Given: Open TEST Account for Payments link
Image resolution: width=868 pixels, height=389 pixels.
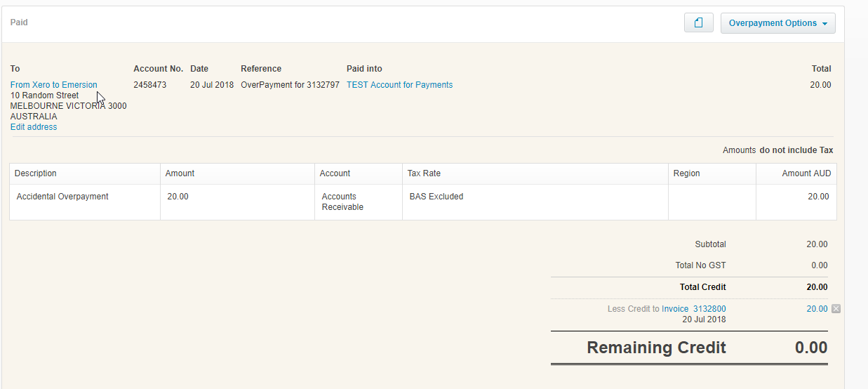Looking at the screenshot, I should click(399, 85).
